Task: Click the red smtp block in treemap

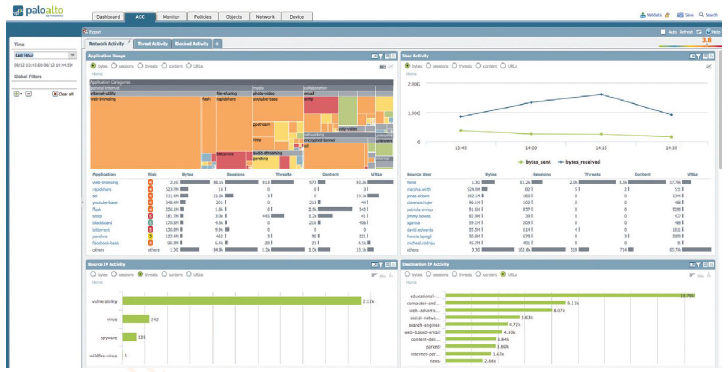Action: [320, 104]
